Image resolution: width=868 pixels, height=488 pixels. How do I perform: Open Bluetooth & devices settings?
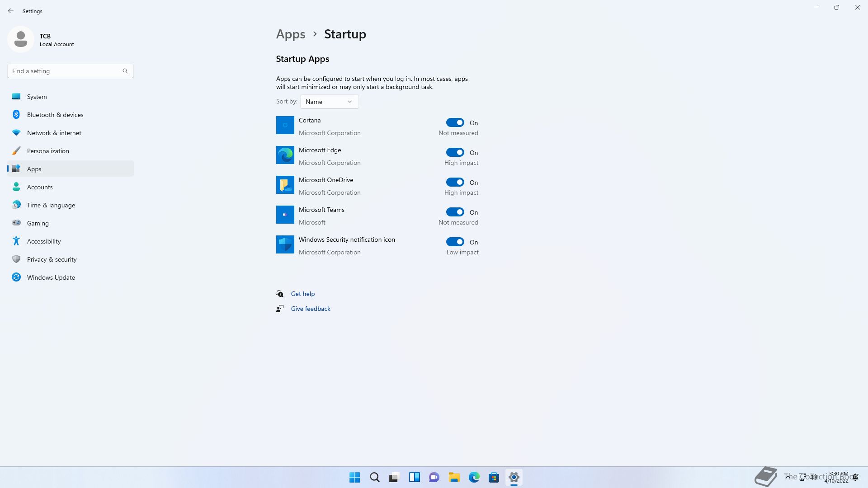click(x=71, y=115)
